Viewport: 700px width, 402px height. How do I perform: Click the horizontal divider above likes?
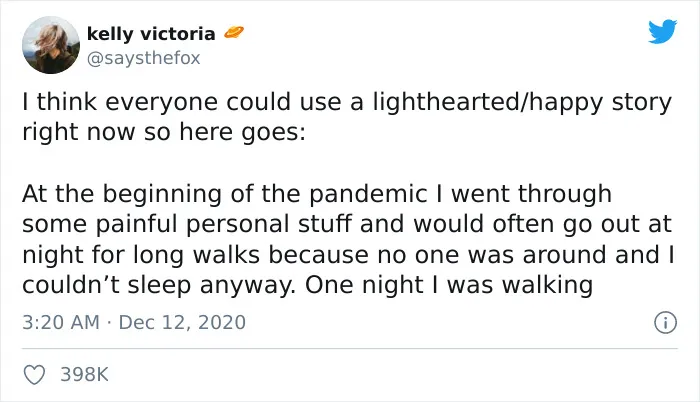[x=350, y=348]
